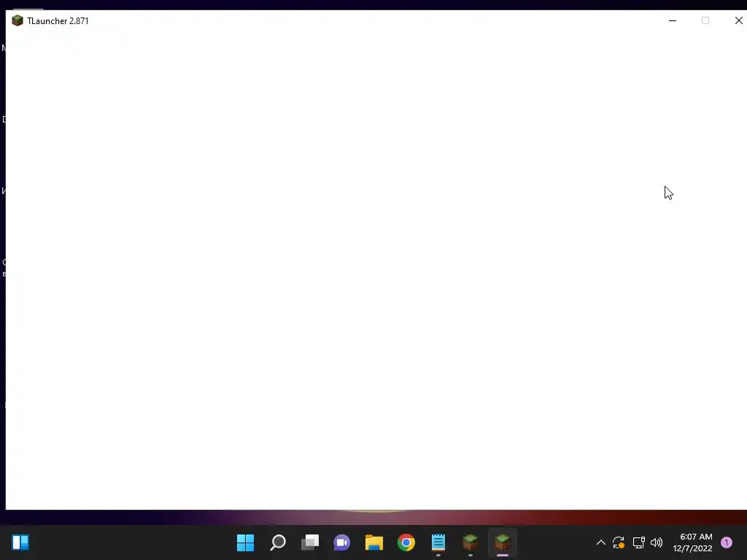747x560 pixels.
Task: Open taskbar Search magnifier
Action: 278,542
